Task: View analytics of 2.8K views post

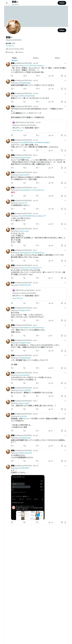Action: click(x=51, y=75)
